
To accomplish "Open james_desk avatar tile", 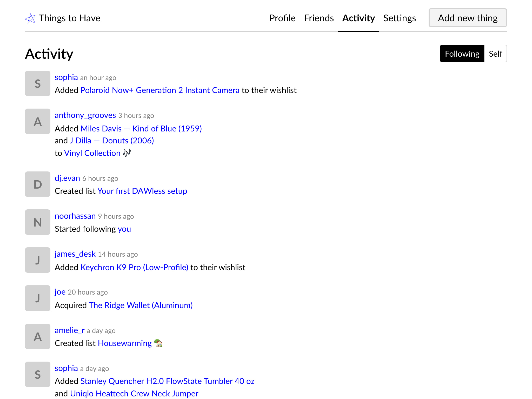I will click(x=38, y=260).
